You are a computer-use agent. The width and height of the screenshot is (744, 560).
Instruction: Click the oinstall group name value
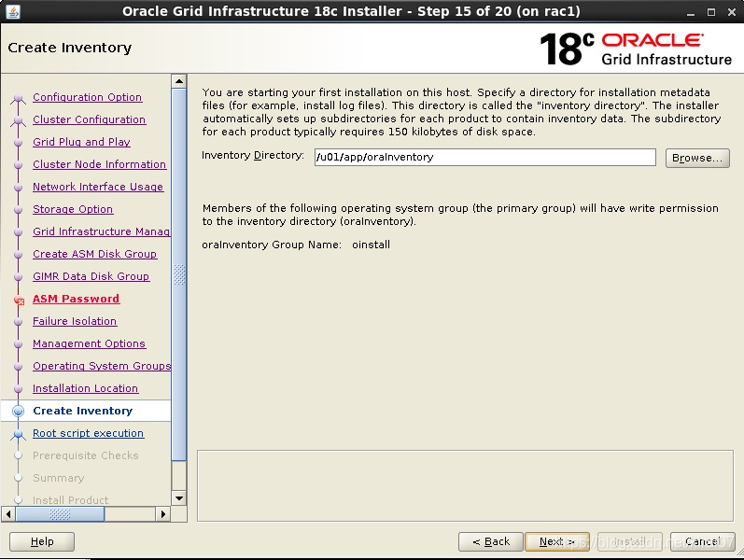pyautogui.click(x=371, y=245)
